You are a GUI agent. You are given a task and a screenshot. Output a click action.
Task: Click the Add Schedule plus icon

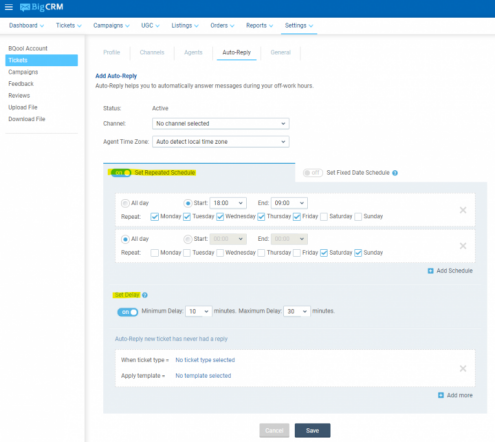[x=431, y=271]
